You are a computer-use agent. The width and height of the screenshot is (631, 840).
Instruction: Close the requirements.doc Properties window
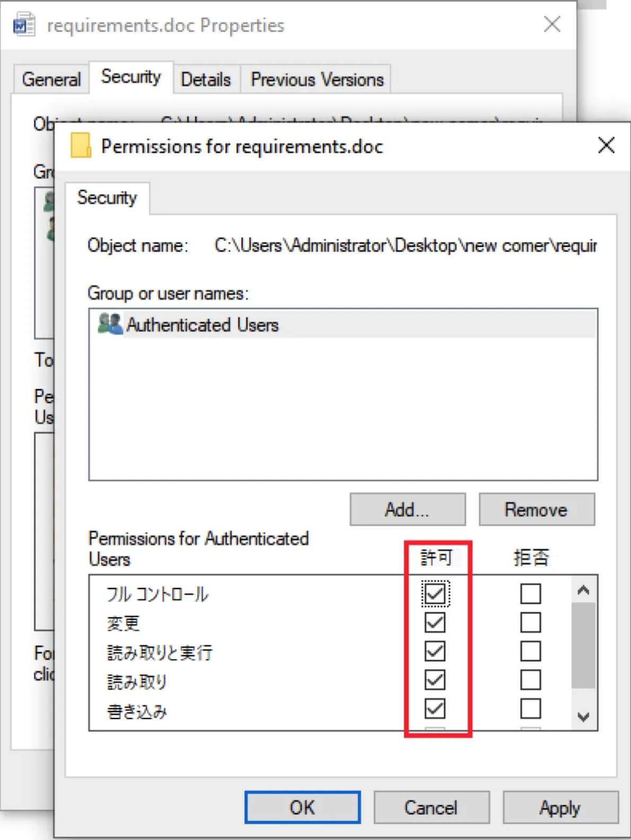552,24
